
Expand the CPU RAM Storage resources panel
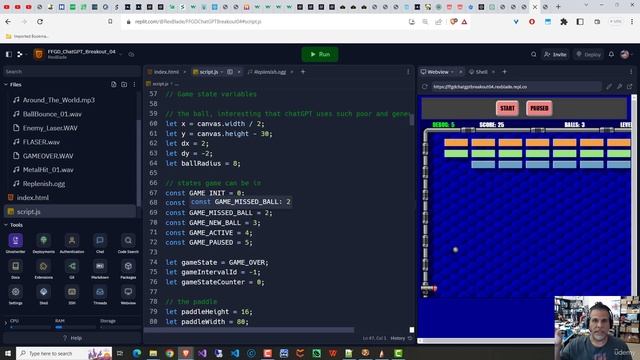point(6,323)
